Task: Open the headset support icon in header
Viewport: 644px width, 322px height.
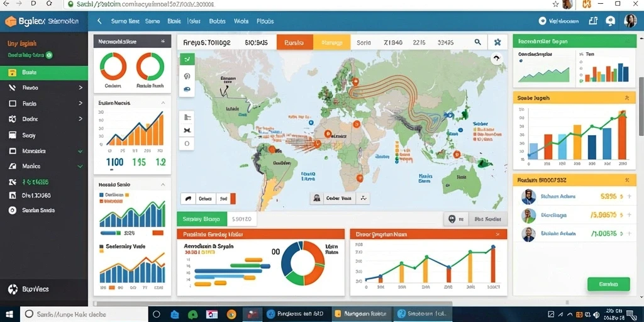Action: (x=610, y=21)
